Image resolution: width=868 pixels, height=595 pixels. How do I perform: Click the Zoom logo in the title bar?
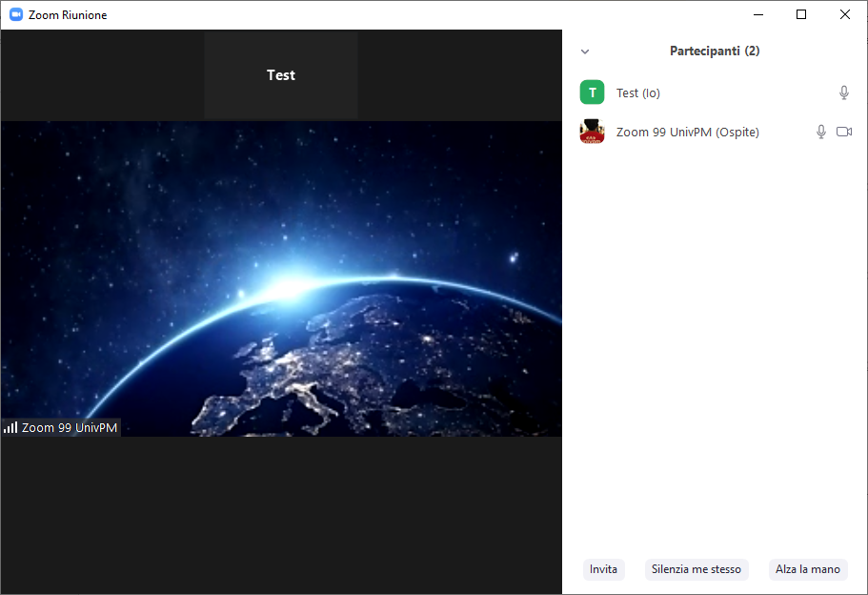[16, 14]
